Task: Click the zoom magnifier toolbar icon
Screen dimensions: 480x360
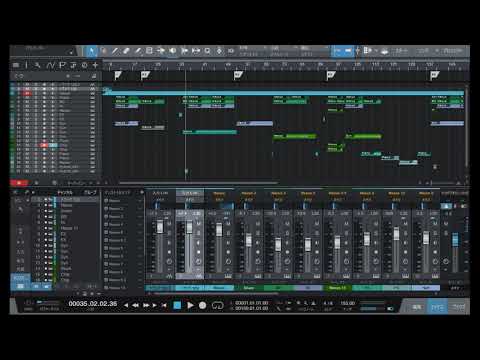Action: (x=207, y=51)
